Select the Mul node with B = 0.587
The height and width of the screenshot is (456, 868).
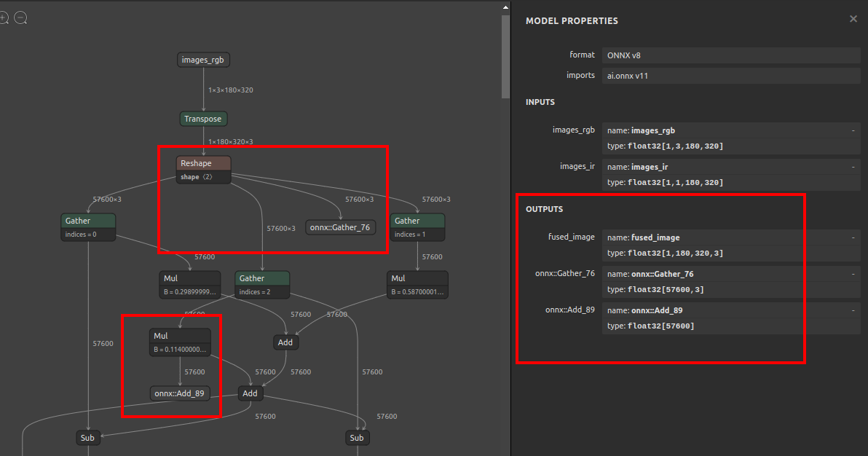point(417,285)
